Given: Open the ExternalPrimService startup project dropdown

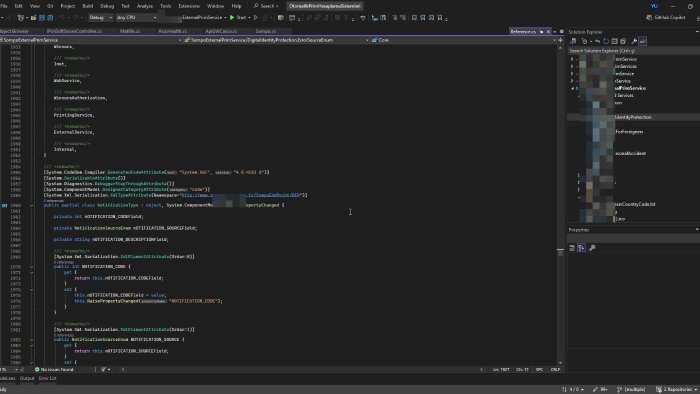Looking at the screenshot, I should click(x=204, y=18).
